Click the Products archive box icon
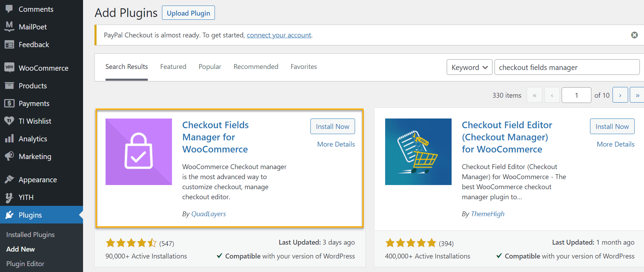 point(9,86)
